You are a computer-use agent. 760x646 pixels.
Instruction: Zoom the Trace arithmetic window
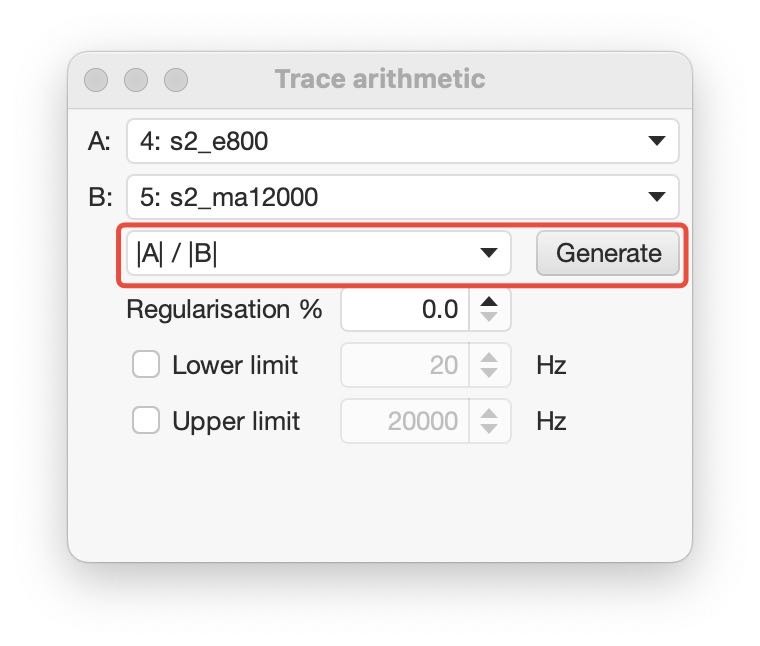click(175, 79)
